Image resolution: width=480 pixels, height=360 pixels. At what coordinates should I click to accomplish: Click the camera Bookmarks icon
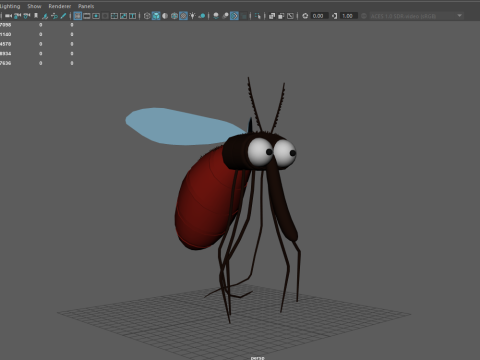coord(36,16)
